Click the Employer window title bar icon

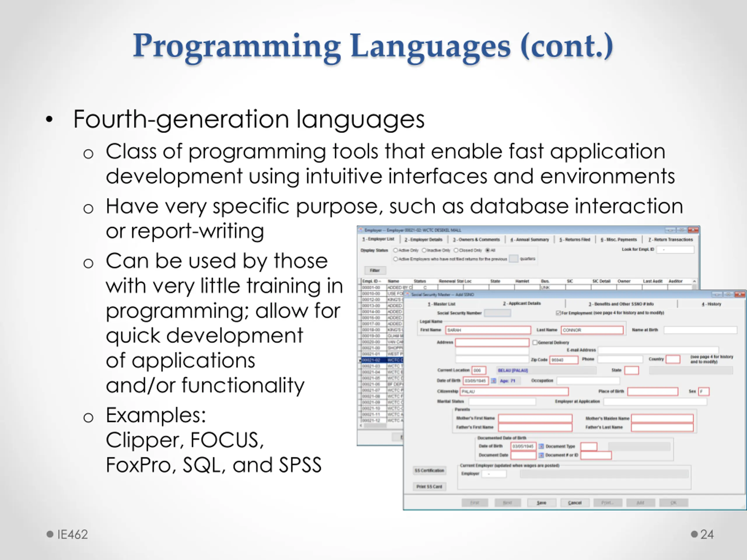361,230
